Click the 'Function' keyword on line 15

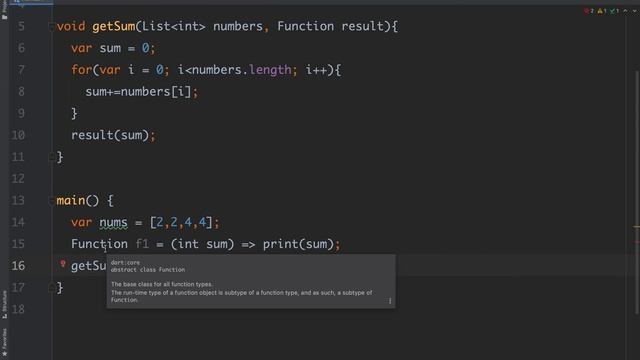coord(99,244)
